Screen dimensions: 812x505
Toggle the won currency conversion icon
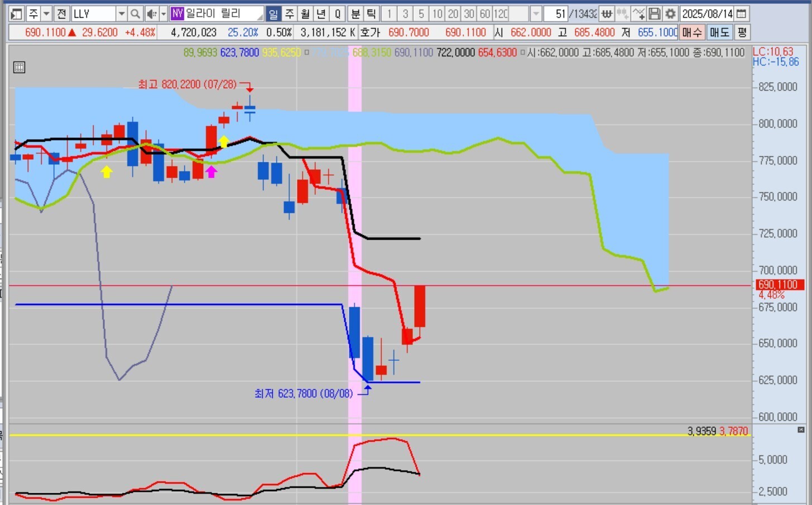[x=607, y=13]
